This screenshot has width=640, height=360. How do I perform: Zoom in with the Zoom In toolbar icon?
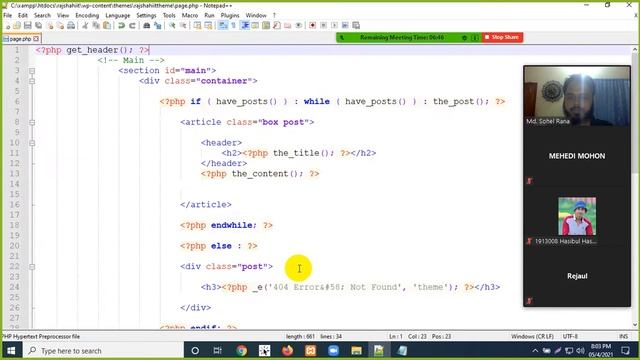(x=172, y=26)
